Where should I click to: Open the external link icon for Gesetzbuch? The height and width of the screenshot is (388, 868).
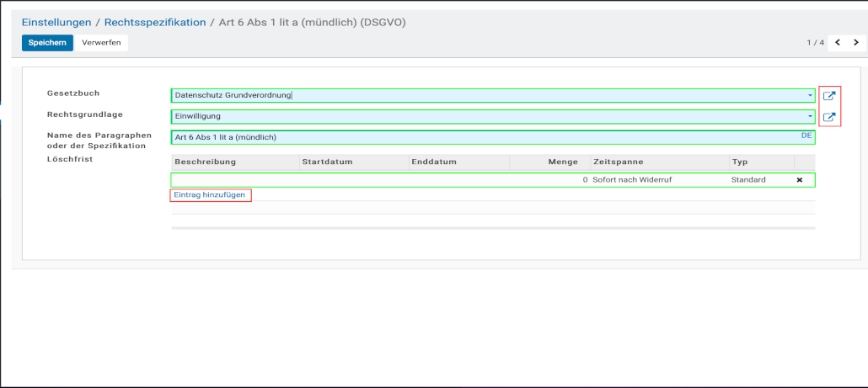pyautogui.click(x=828, y=96)
